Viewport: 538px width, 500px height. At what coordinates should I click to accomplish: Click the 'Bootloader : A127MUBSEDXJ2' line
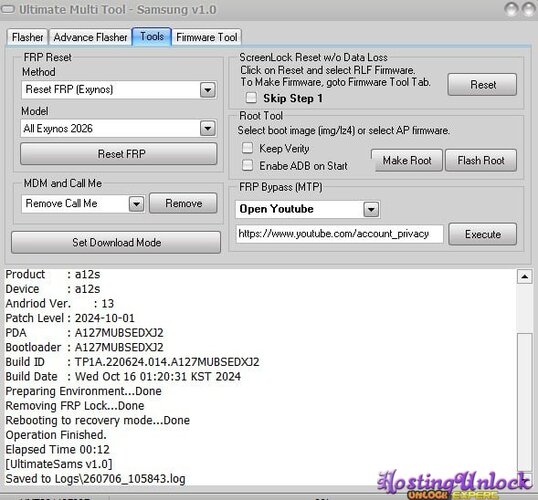point(84,347)
